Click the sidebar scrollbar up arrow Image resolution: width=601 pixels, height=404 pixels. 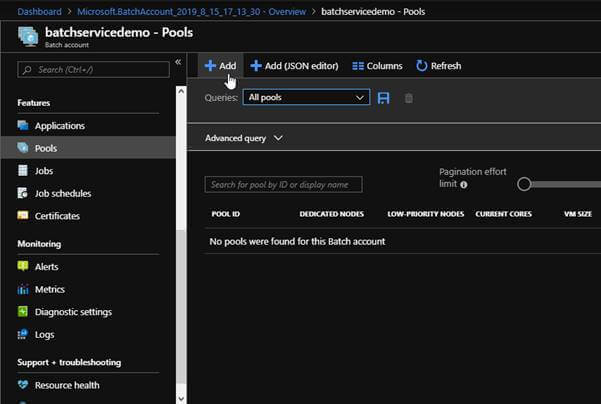coord(181,91)
